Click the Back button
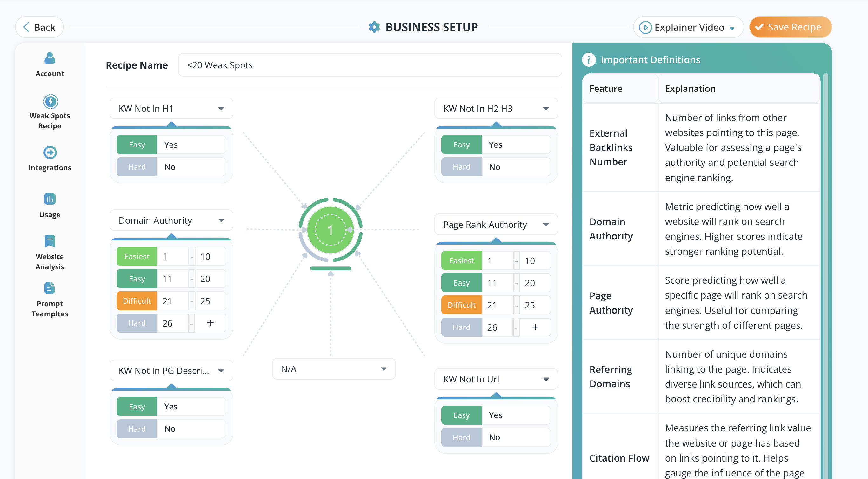 (x=39, y=27)
